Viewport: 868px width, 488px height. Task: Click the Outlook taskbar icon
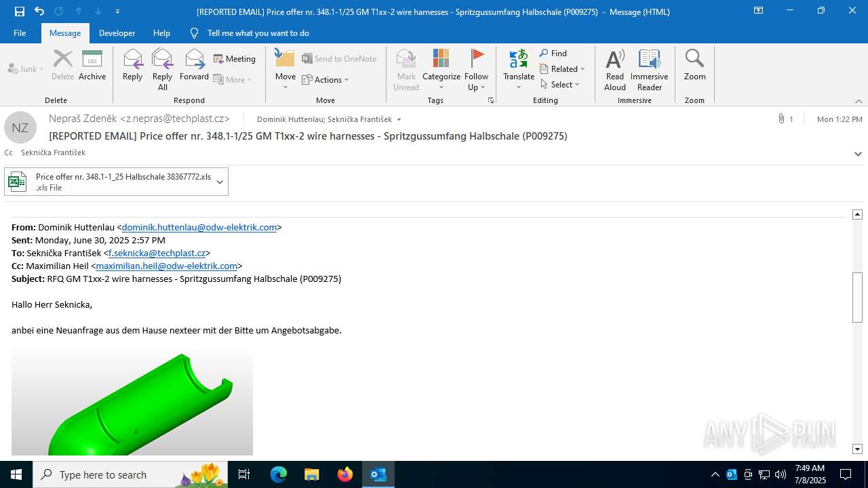[378, 474]
